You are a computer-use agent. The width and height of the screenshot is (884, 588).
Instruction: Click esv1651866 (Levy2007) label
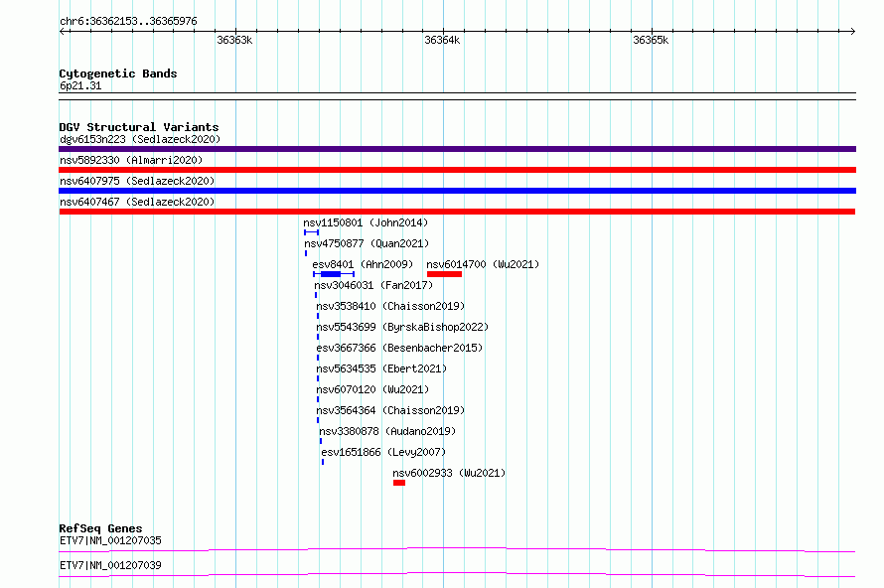coord(383,452)
